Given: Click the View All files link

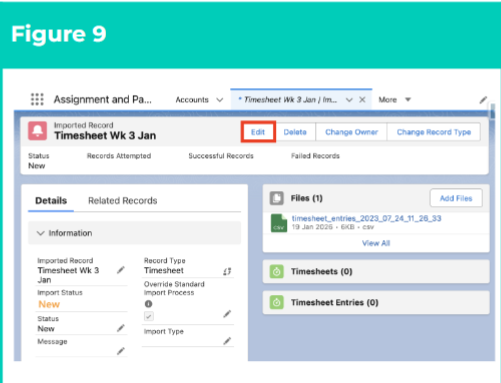Looking at the screenshot, I should [x=376, y=243].
